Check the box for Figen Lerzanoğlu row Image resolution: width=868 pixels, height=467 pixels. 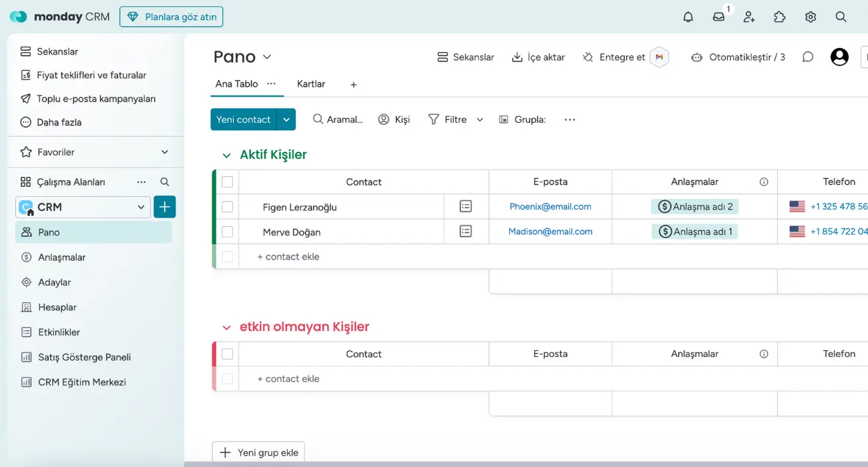(x=227, y=207)
